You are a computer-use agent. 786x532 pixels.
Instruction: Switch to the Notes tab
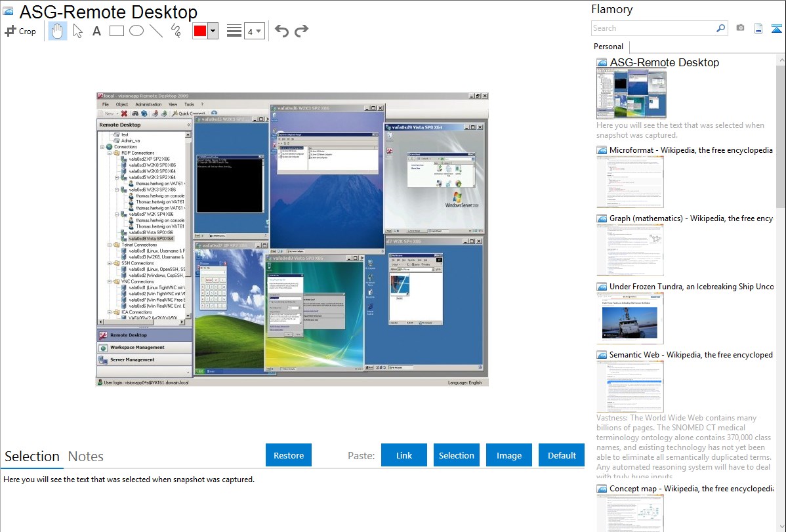[86, 457]
